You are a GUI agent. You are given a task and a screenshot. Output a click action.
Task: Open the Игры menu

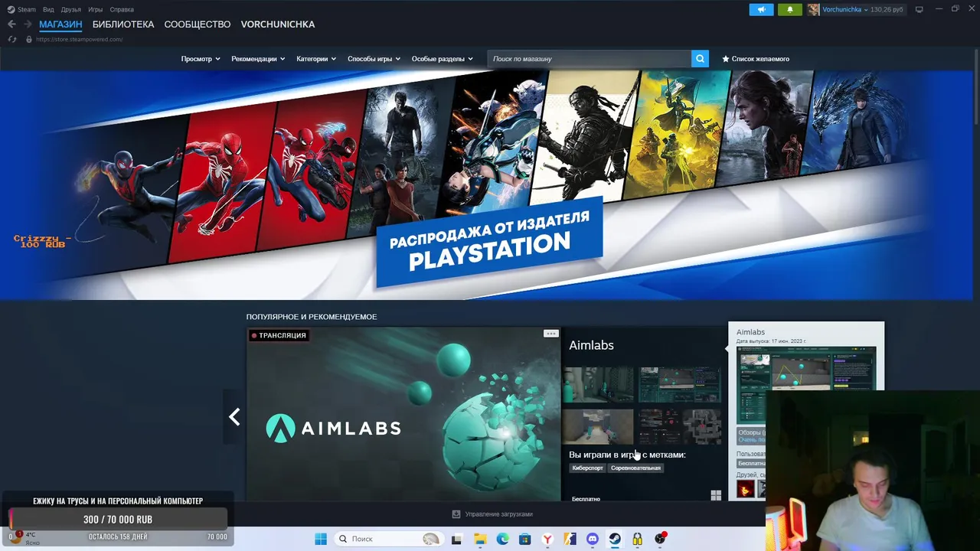click(x=96, y=9)
